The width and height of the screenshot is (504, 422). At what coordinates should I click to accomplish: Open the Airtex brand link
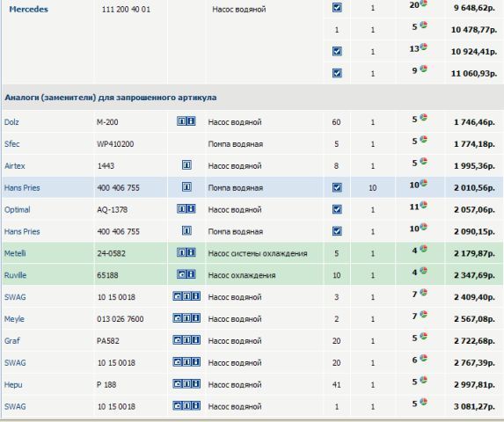coord(15,165)
